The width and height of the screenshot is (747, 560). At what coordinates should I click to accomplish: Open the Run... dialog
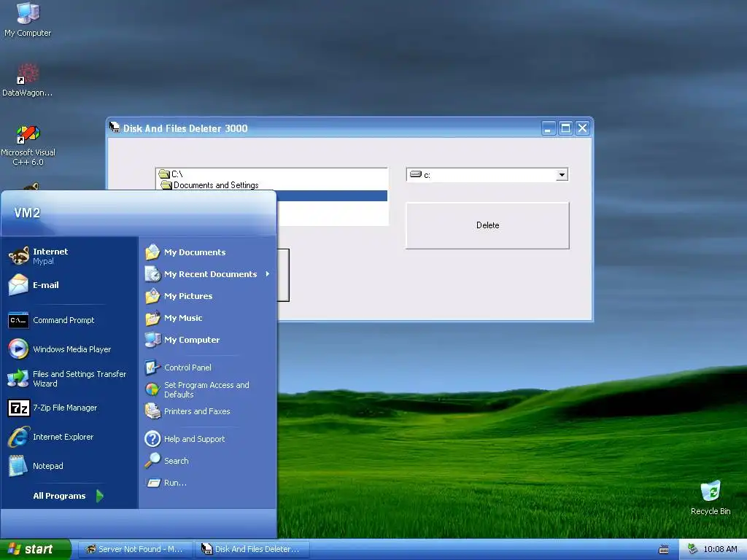point(208,483)
